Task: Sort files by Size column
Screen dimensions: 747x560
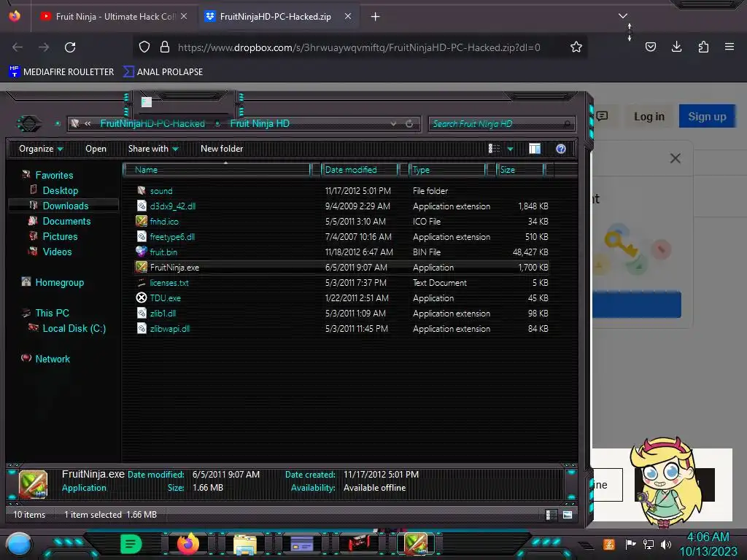Action: pos(519,170)
